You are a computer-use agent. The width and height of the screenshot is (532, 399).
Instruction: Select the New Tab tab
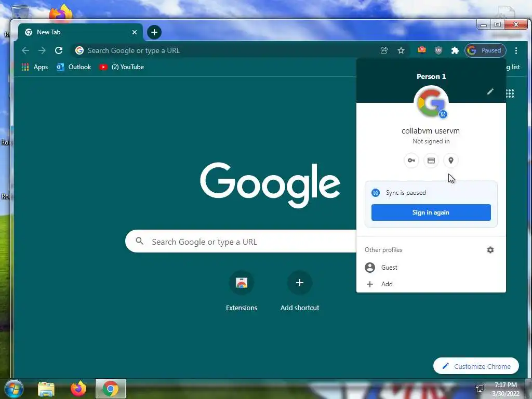coord(80,32)
